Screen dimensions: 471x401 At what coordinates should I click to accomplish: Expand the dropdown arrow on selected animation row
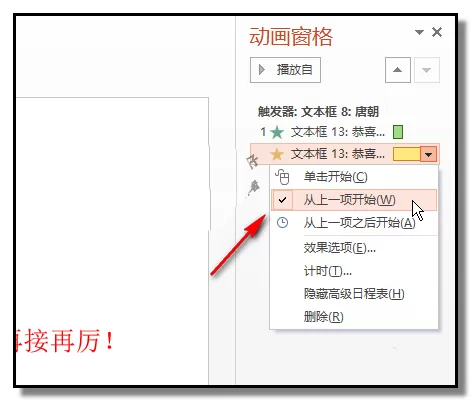tap(429, 154)
